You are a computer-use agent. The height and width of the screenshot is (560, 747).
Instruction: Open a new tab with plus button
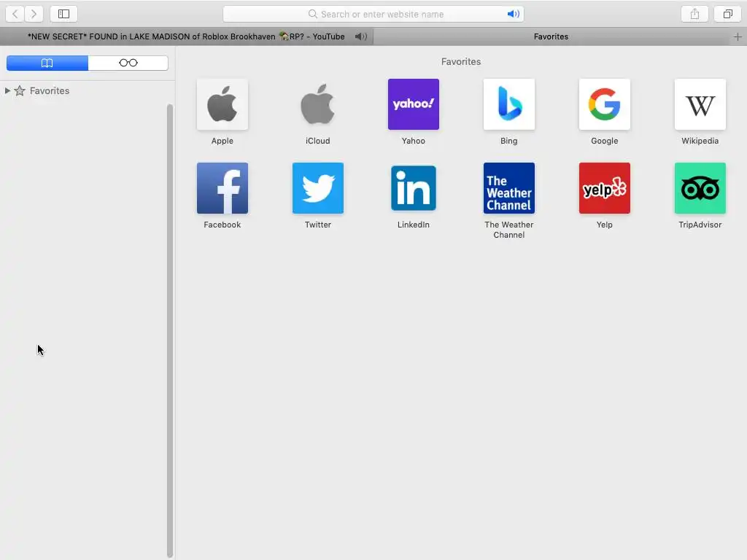[738, 36]
